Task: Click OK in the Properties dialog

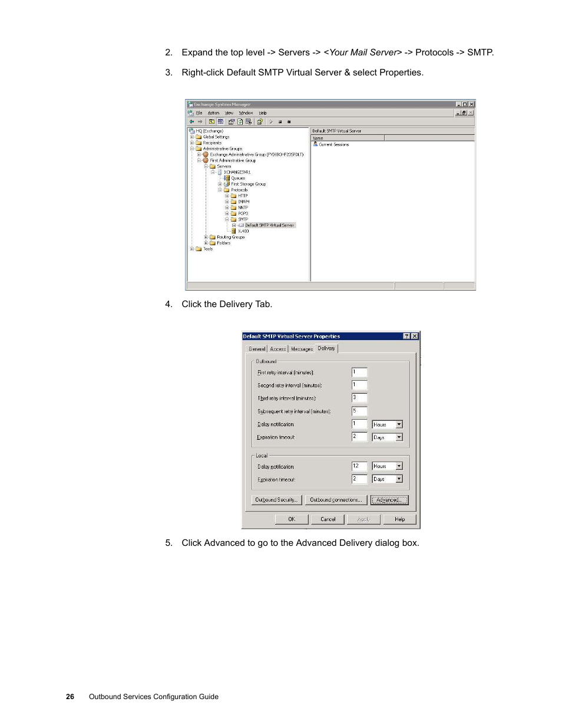Action: click(x=292, y=519)
